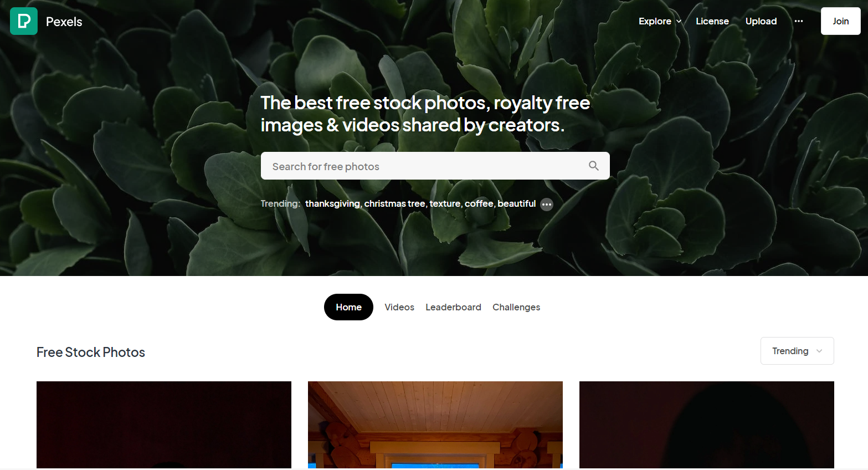Click the coffee trending keyword
This screenshot has width=868, height=470.
[479, 204]
